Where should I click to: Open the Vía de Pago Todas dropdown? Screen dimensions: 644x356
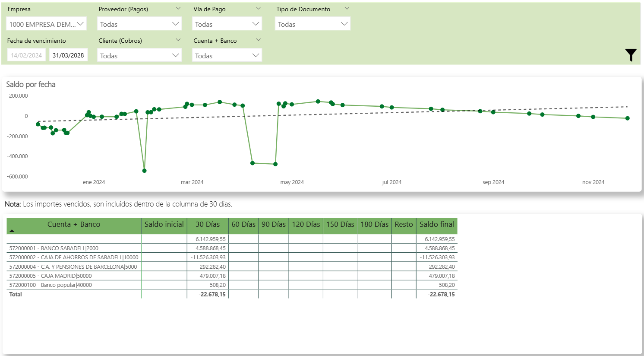click(227, 24)
